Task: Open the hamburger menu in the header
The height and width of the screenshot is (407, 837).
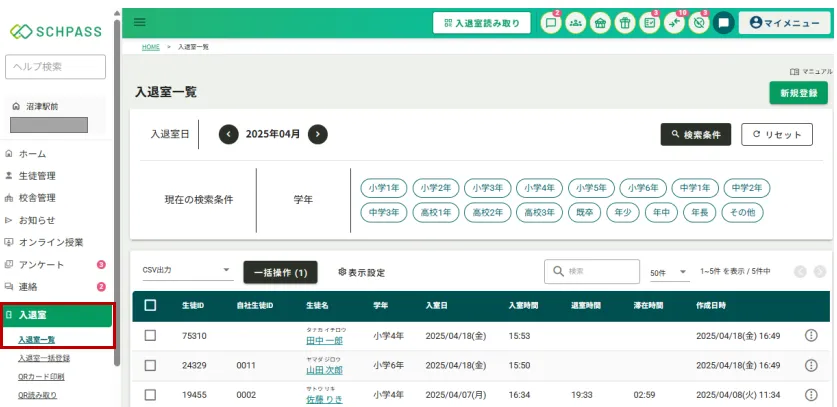Action: coord(139,22)
